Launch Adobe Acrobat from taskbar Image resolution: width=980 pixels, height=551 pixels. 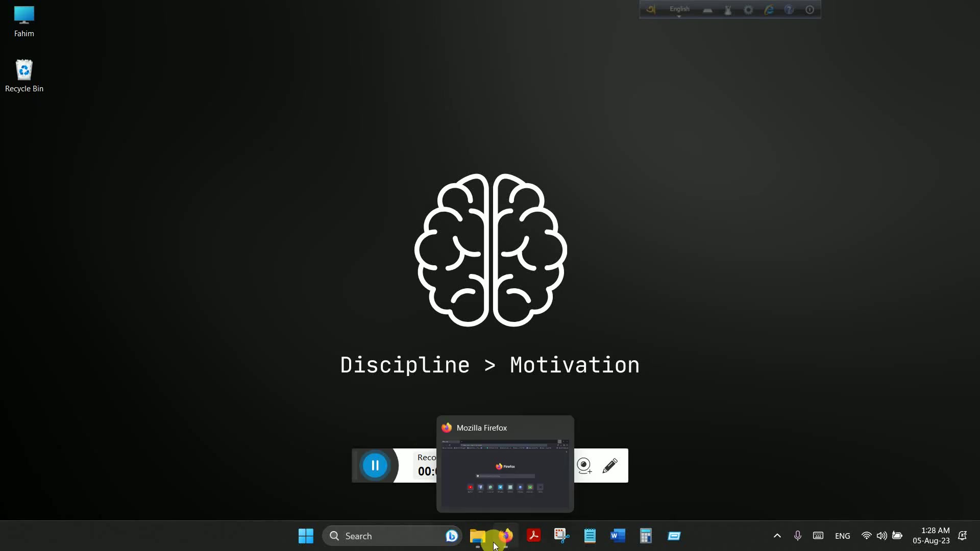tap(534, 536)
